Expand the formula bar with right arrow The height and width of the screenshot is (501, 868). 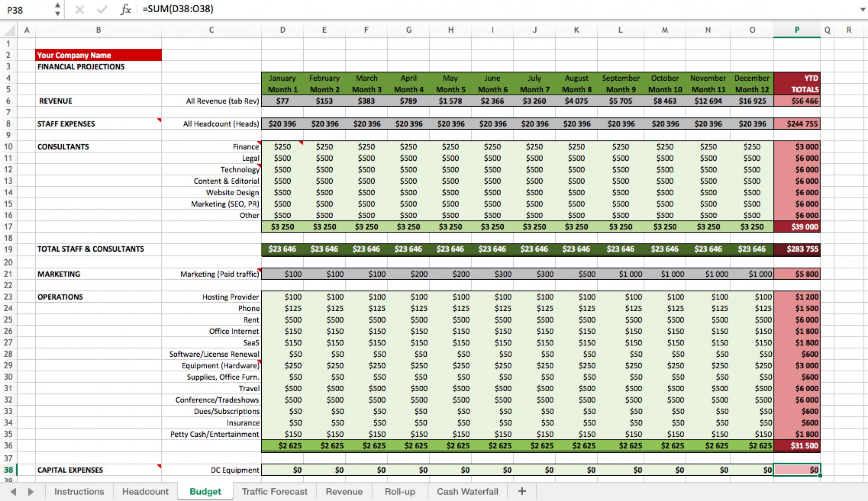(x=862, y=9)
